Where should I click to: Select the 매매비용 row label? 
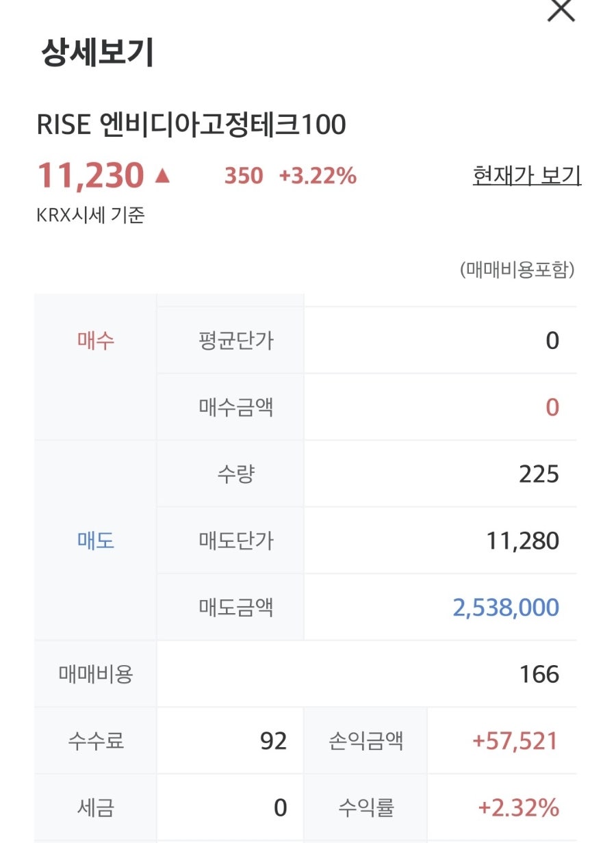[x=96, y=674]
